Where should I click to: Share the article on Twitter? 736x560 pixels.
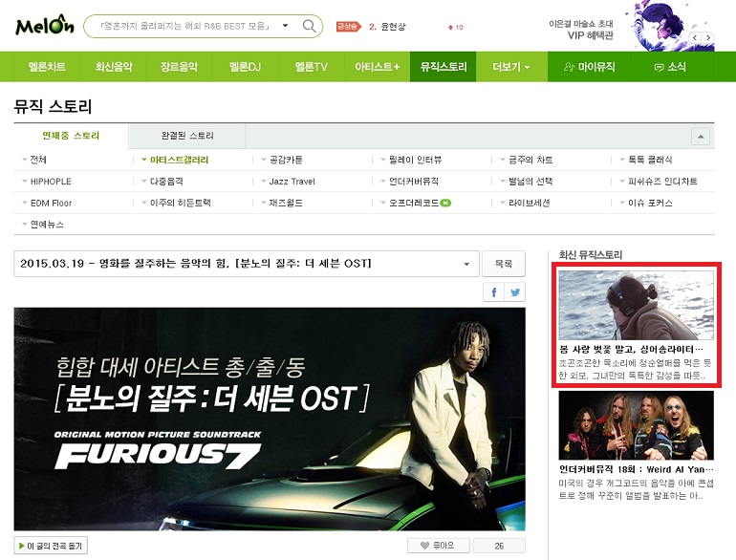point(515,292)
